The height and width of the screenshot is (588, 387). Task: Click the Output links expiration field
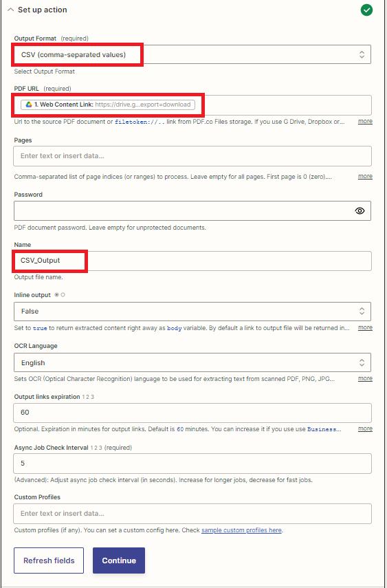[x=192, y=413]
